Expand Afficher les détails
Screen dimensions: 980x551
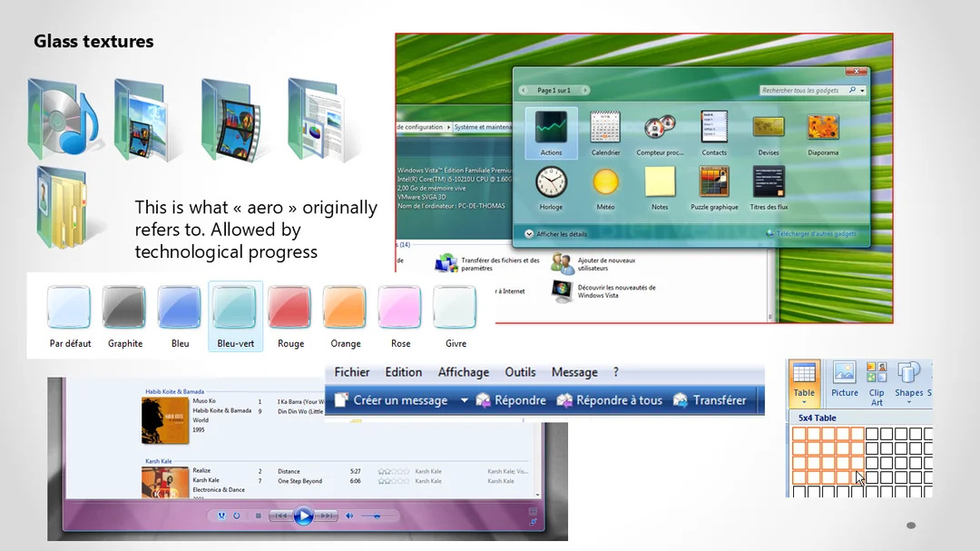tap(555, 234)
